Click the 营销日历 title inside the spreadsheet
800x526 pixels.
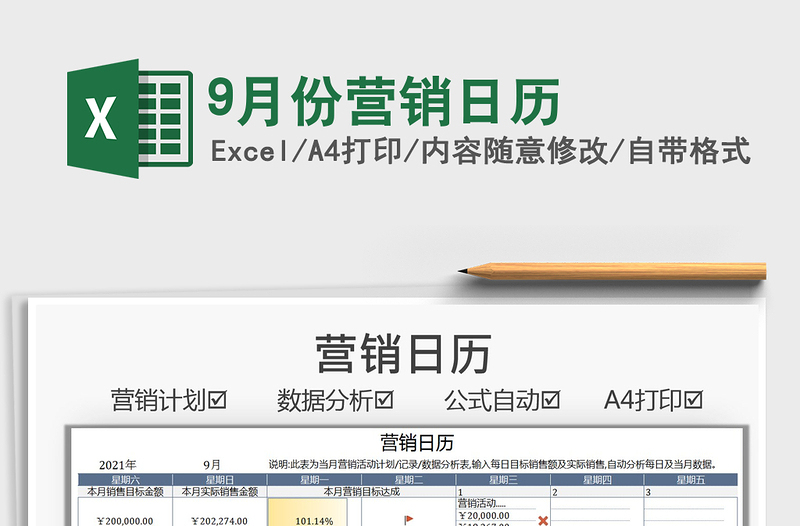(x=417, y=443)
